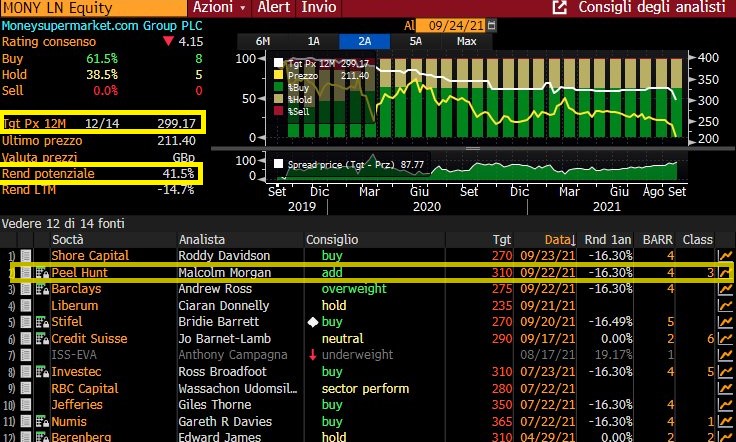
Task: Open document icon for Shore Capital
Action: tap(26, 256)
